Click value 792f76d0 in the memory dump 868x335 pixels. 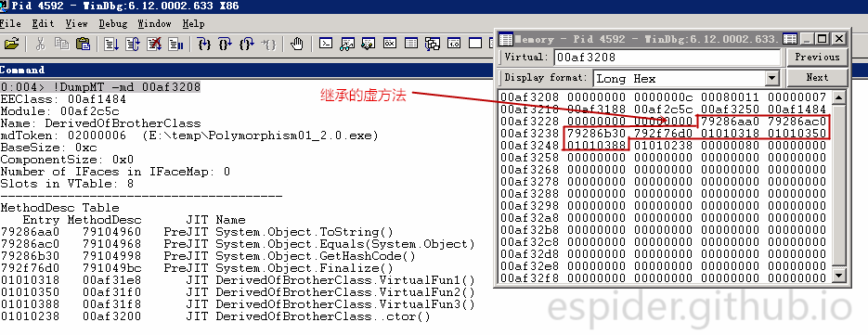(x=663, y=134)
